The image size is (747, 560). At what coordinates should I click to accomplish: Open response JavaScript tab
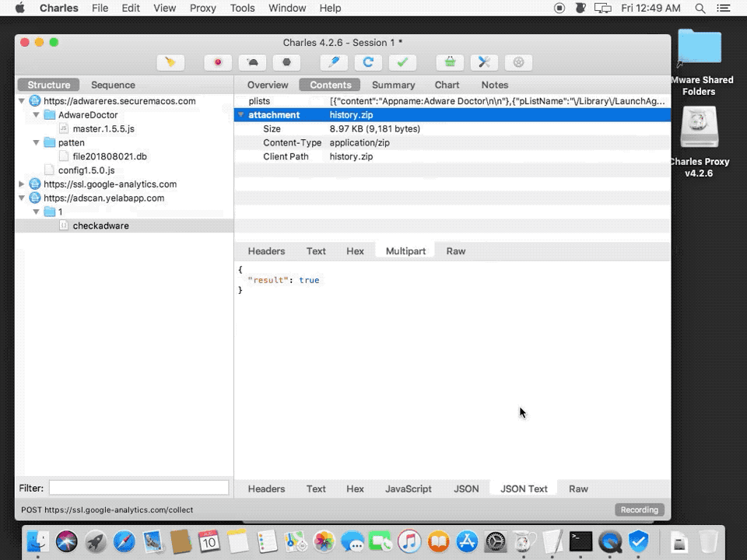pos(409,488)
